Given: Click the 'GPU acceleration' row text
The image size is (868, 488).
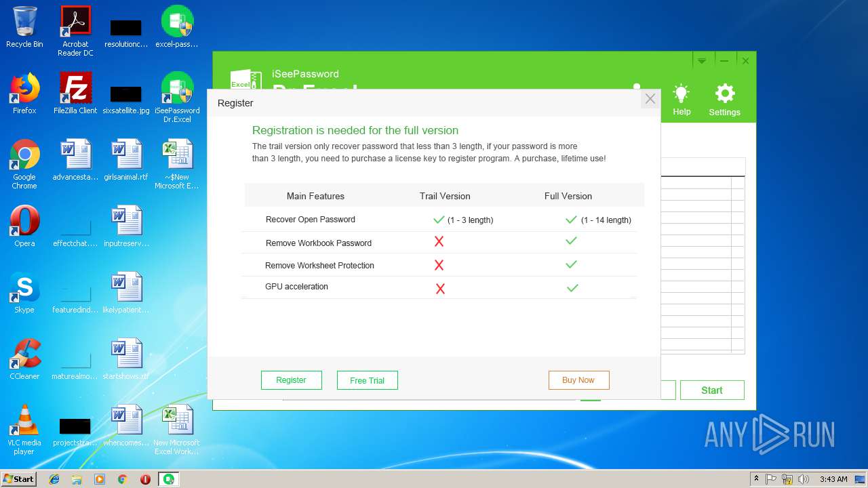Looking at the screenshot, I should point(296,287).
